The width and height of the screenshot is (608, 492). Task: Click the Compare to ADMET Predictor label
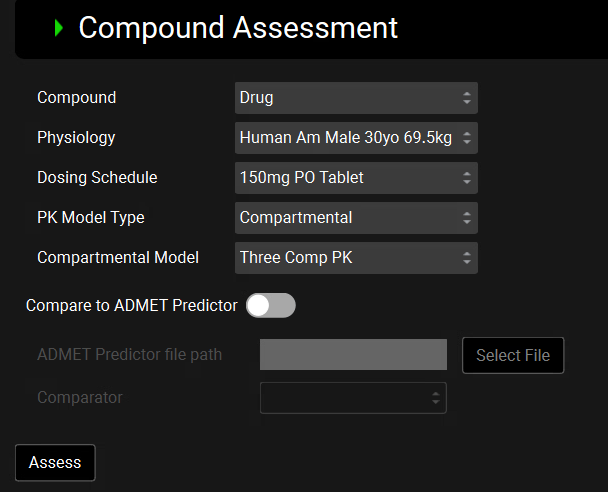[x=132, y=306]
